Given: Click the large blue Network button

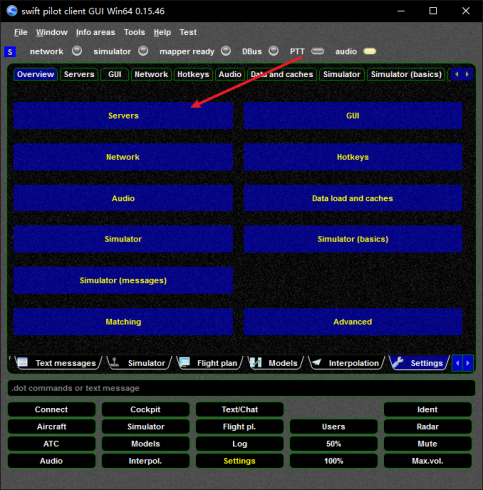Looking at the screenshot, I should (x=123, y=157).
